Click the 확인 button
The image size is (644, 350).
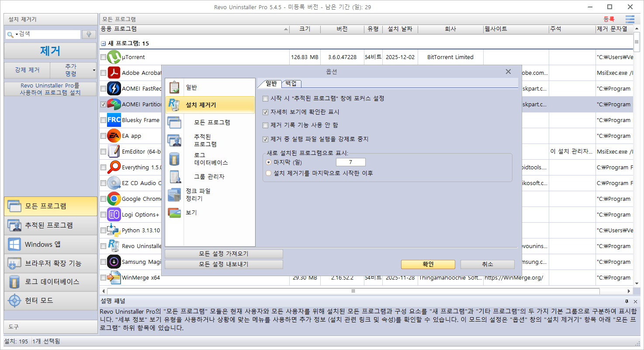428,264
